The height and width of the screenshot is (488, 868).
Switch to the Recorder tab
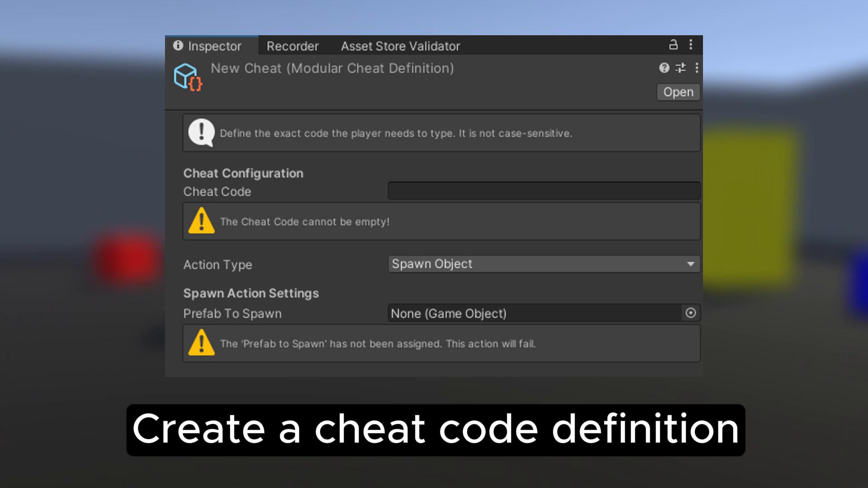[x=292, y=46]
